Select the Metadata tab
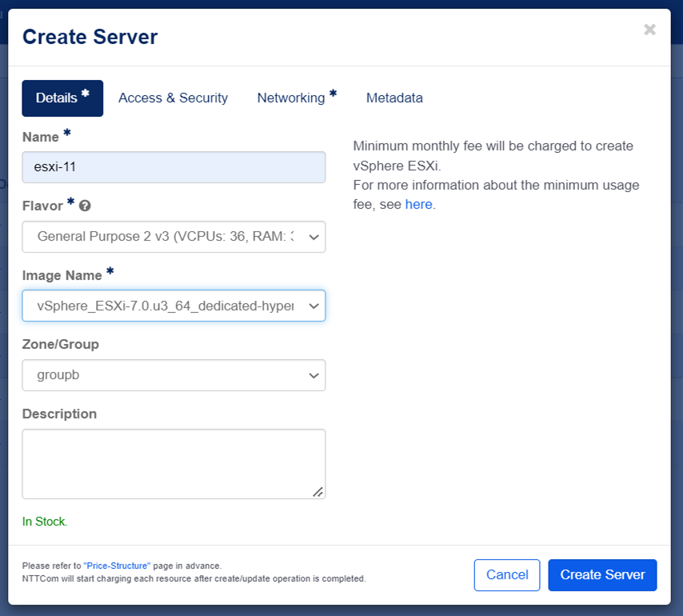683x616 pixels. tap(394, 98)
